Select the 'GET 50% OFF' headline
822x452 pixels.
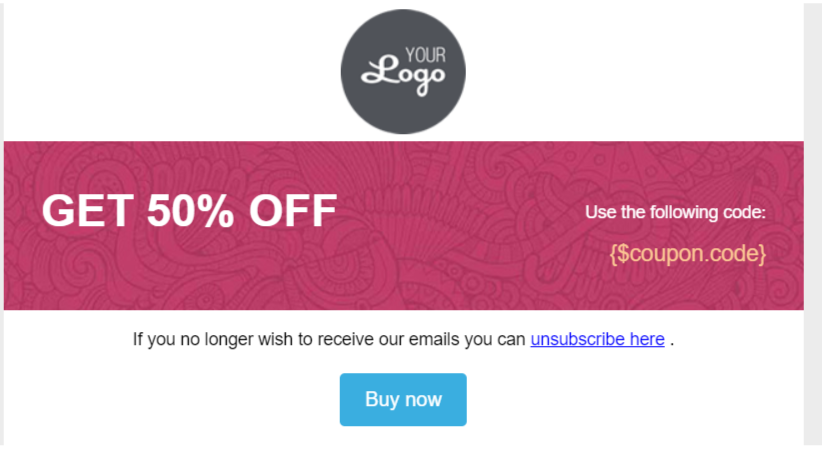189,211
